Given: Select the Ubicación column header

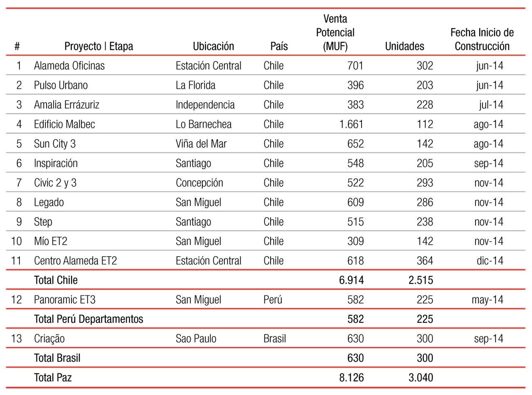Looking at the screenshot, I should click(213, 46).
